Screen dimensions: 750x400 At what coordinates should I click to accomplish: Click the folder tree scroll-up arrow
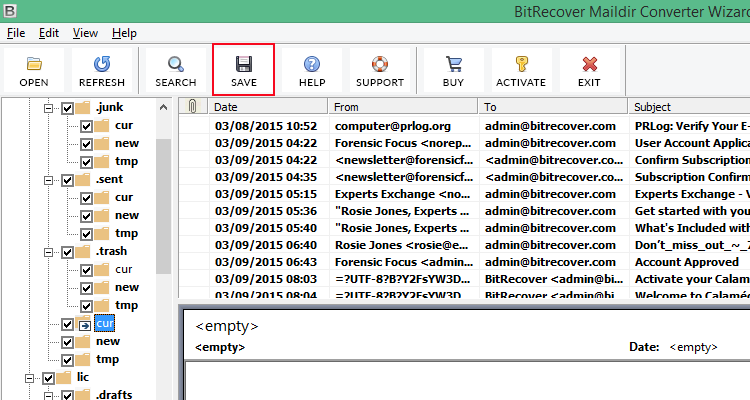pyautogui.click(x=163, y=107)
